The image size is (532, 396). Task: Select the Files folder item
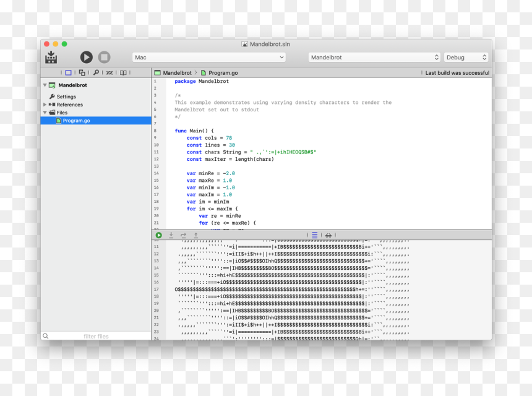(x=62, y=113)
